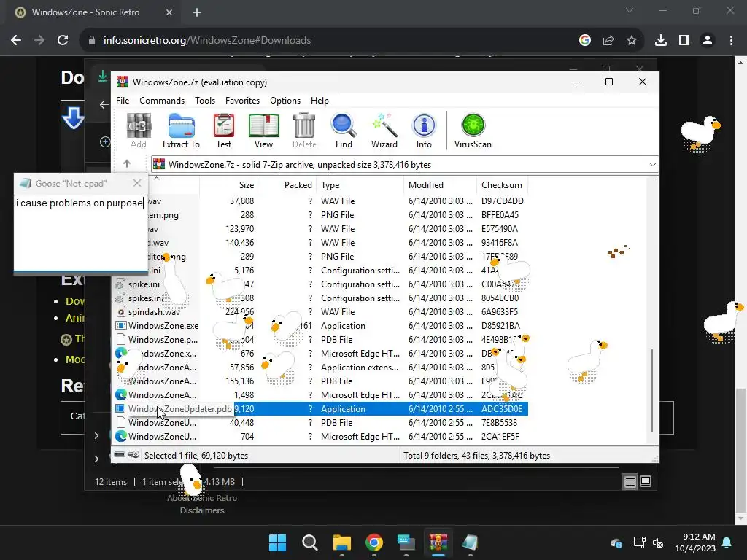This screenshot has height=560, width=747.
Task: Open Chrome three-dot menu
Action: (731, 41)
